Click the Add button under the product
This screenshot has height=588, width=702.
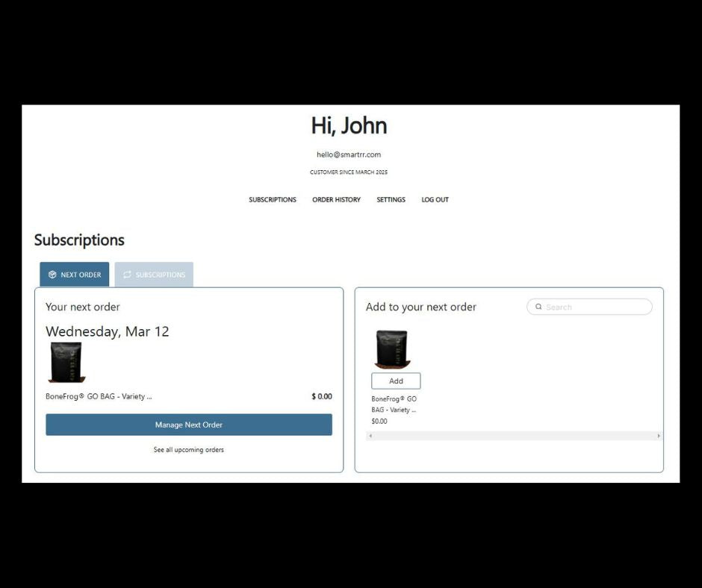[x=396, y=381]
